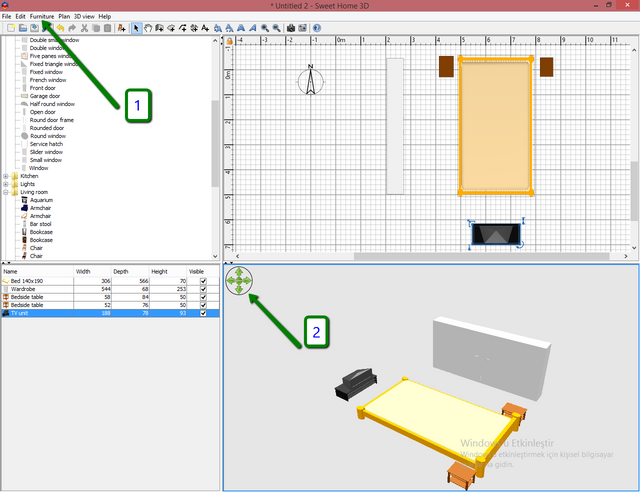Click left arrow in 3D navigation pad
This screenshot has height=492, width=640.
(231, 281)
